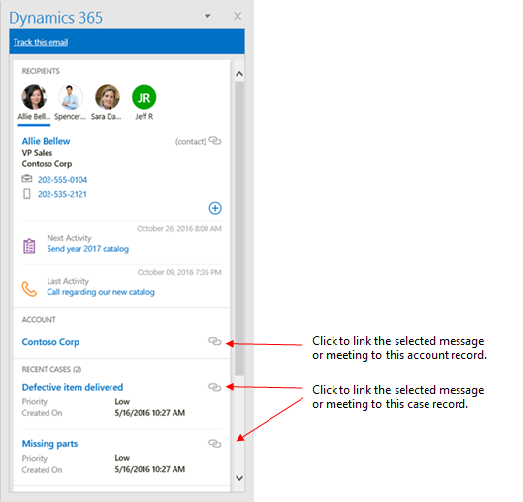
Task: Link message to Contoso Corp account record
Action: [x=215, y=342]
